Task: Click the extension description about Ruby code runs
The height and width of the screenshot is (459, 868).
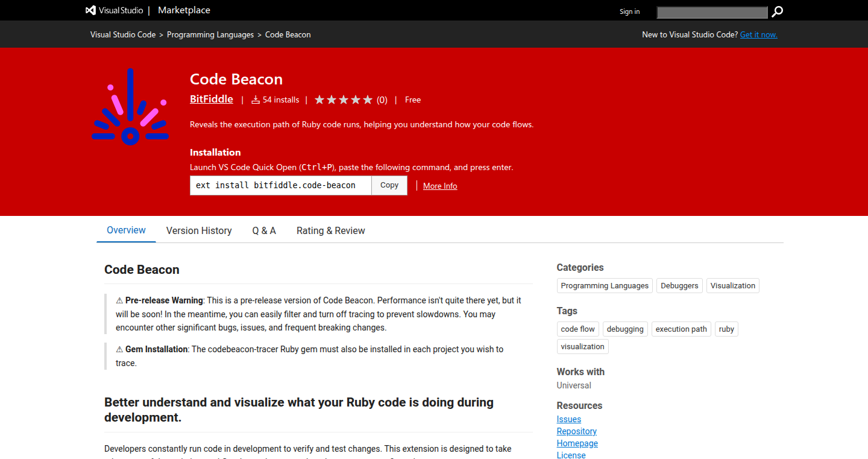Action: pos(362,125)
